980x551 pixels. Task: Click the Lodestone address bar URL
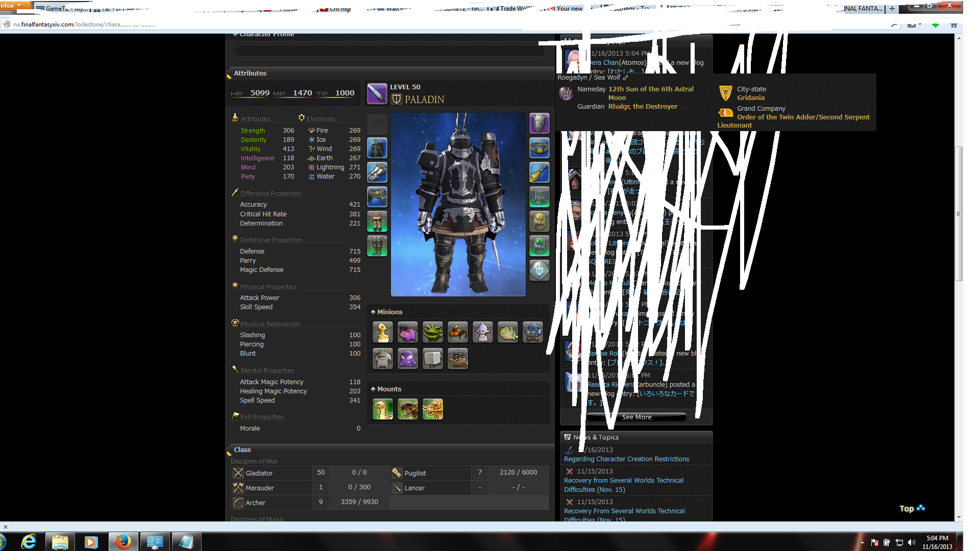point(84,24)
